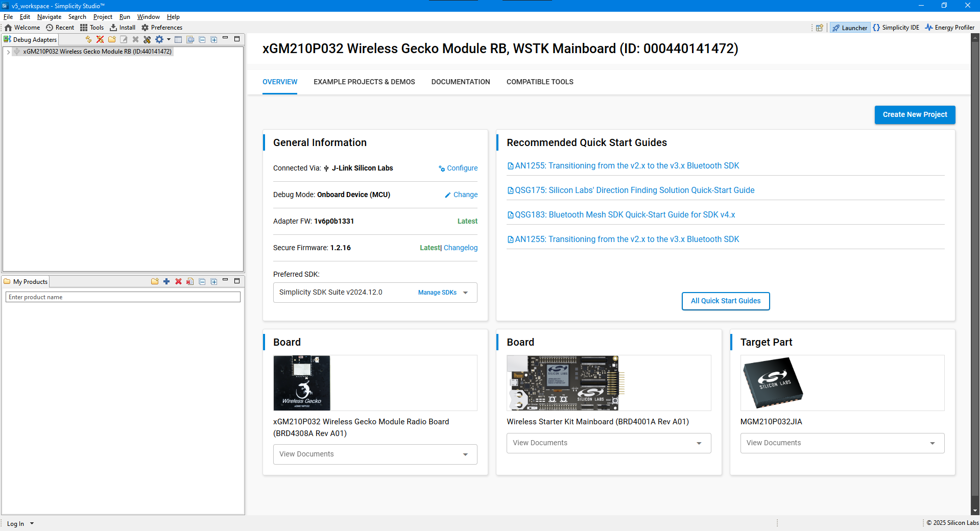Click the All Quick Start Guides button
The height and width of the screenshot is (531, 980).
726,301
